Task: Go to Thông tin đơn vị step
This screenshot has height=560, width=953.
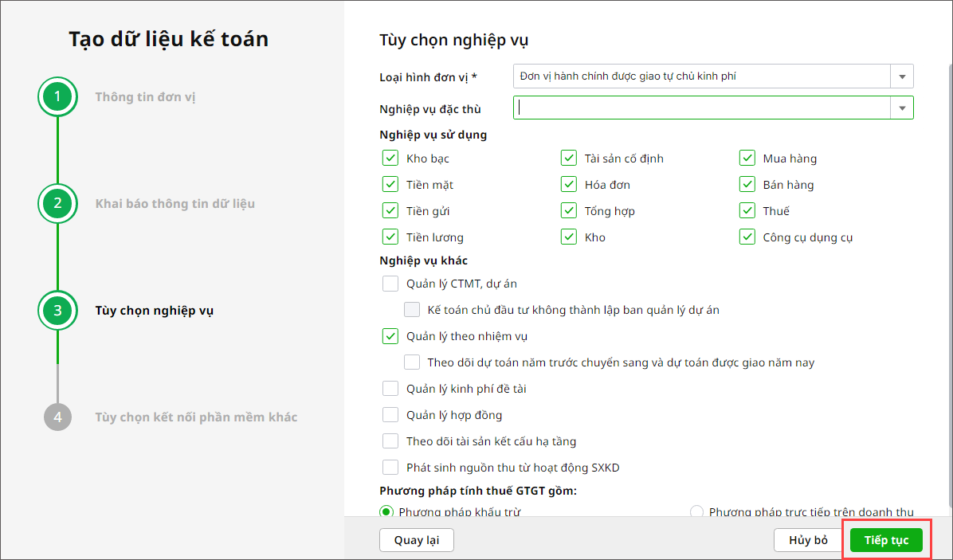Action: point(145,97)
